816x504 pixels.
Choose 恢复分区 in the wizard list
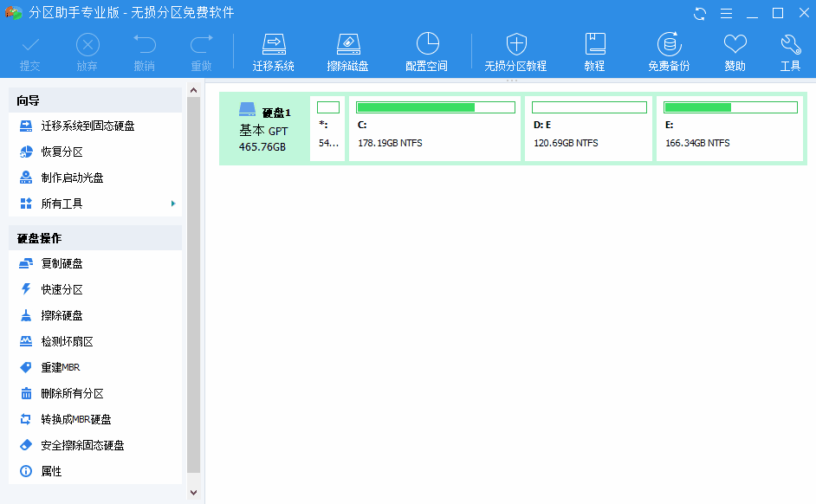95,152
